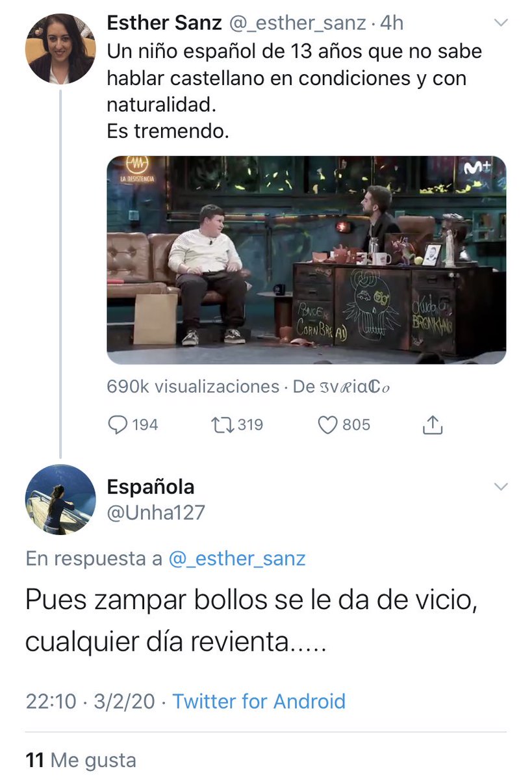
Task: Like the tweet with the heart icon
Action: pos(328,425)
